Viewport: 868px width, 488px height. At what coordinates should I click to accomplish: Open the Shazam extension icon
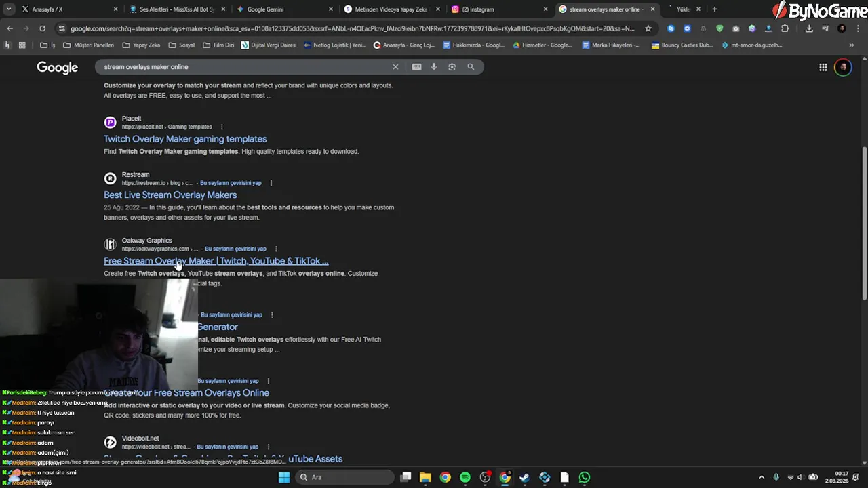pyautogui.click(x=671, y=28)
